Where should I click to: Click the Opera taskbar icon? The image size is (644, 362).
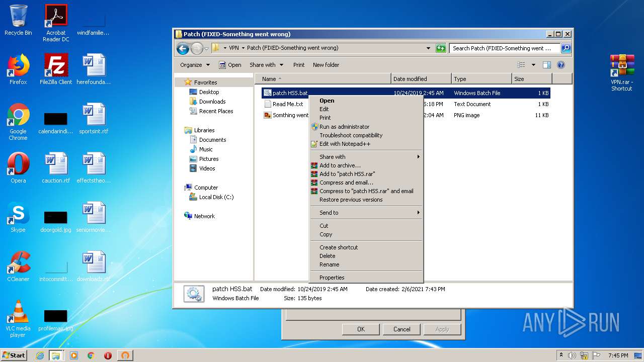coord(108,355)
